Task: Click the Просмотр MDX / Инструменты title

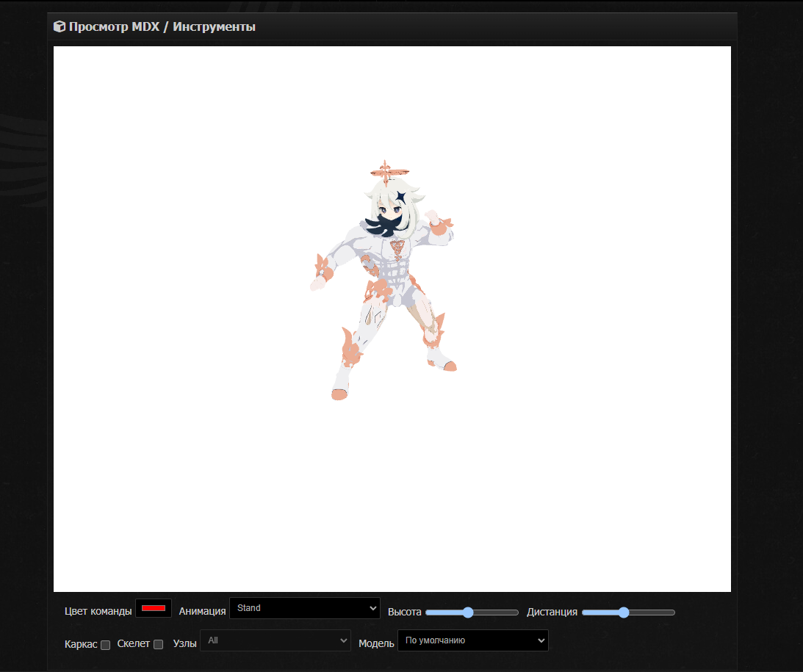Action: pyautogui.click(x=162, y=26)
